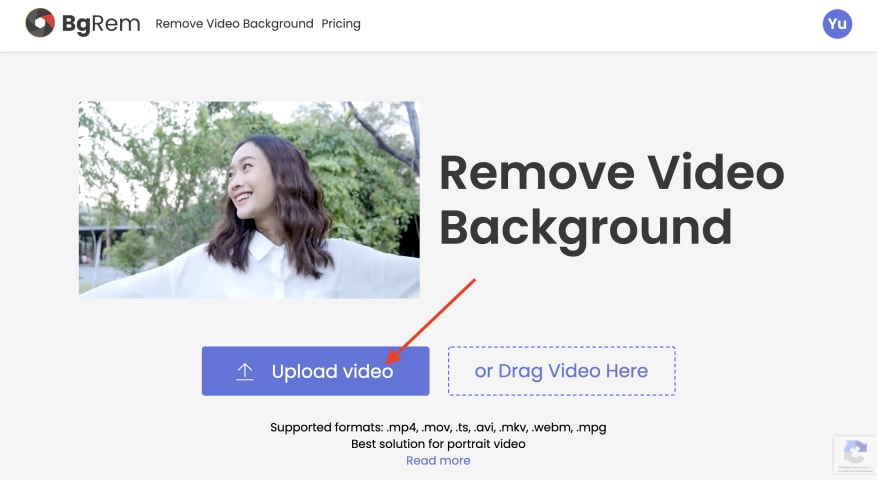Click the Drag Video Here dropzone

tap(561, 371)
